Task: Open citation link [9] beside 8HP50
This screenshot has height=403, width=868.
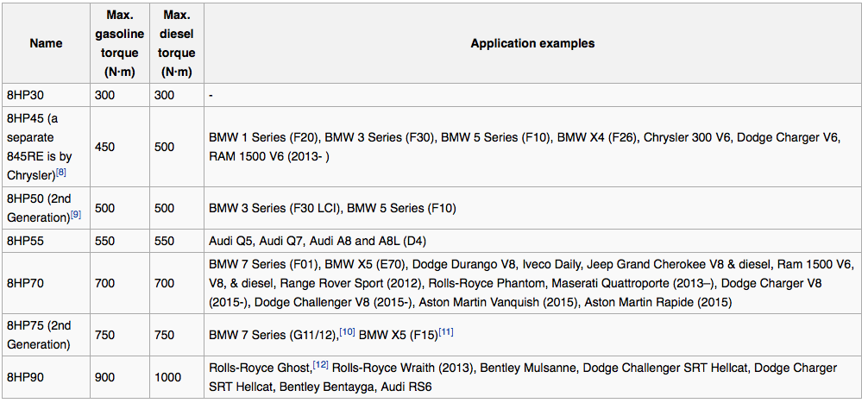Action: pos(76,215)
